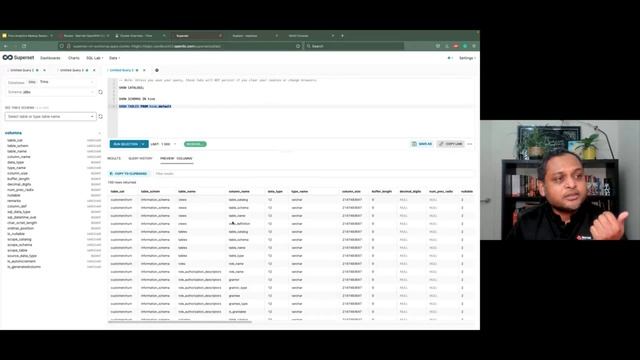
Task: Open a new browser tab
Action: 342,36
